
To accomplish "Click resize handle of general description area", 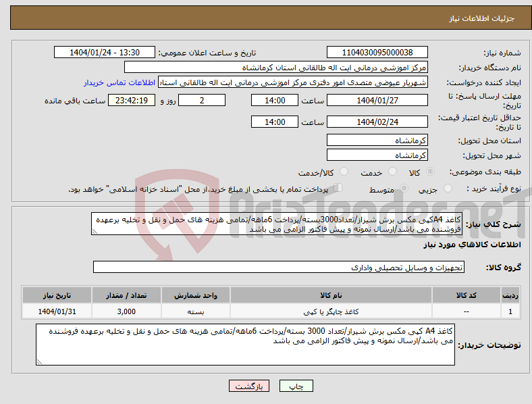I will point(95,232).
